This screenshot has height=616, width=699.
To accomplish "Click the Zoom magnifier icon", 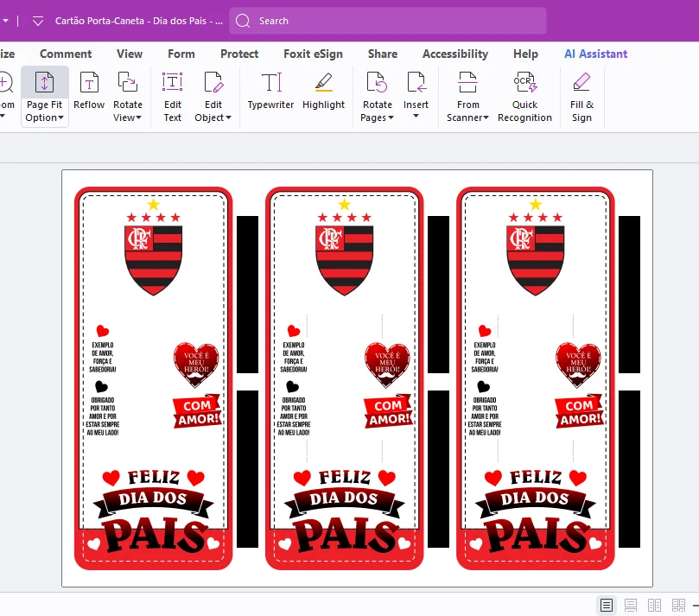I will 5,83.
